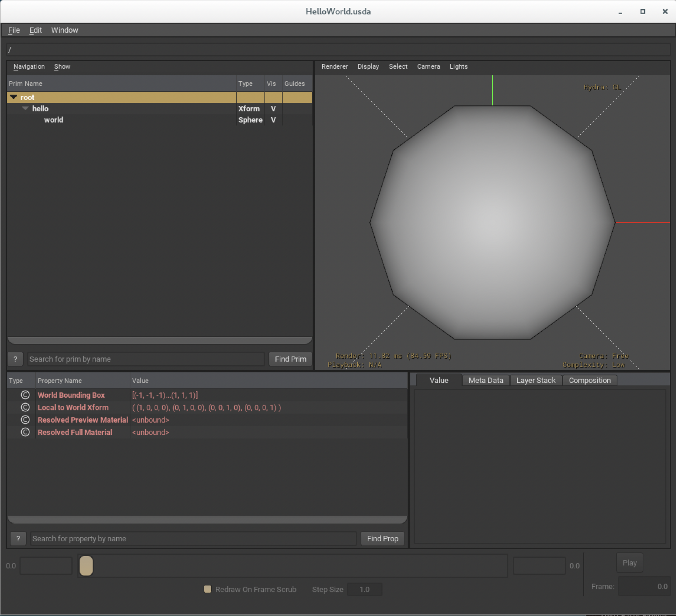Click the prim Type column header

tap(251, 84)
